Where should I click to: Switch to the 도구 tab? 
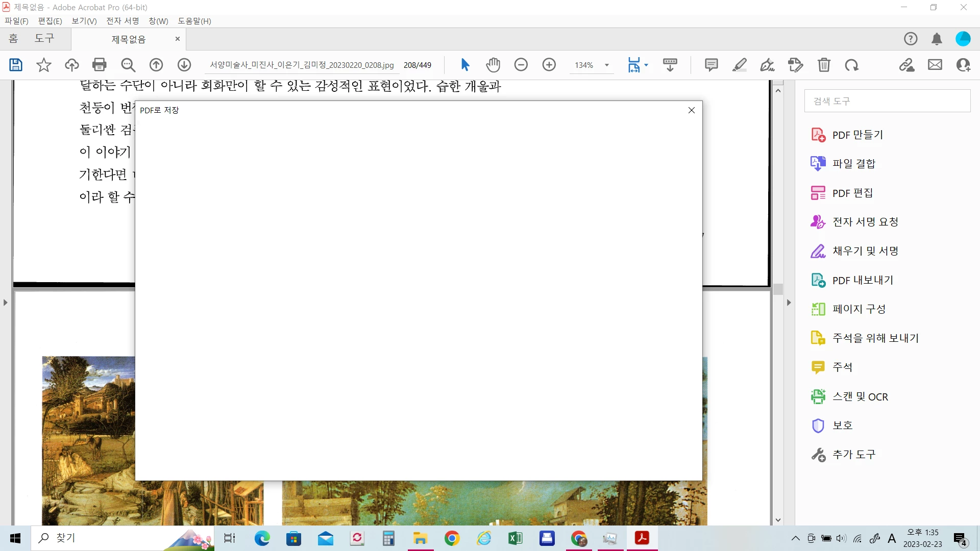coord(44,39)
